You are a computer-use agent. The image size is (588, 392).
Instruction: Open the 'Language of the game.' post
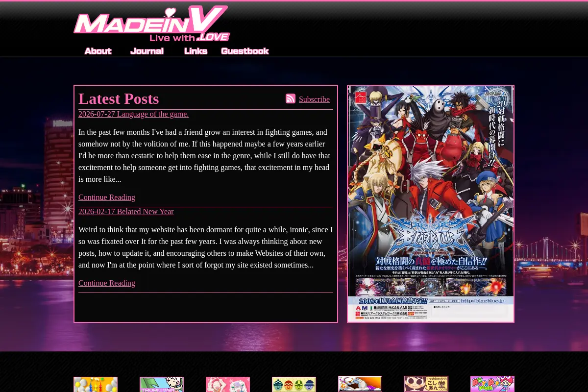coord(133,114)
